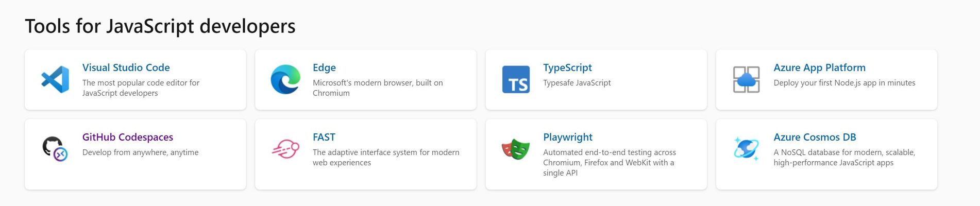The width and height of the screenshot is (980, 206).
Task: Click the Playwright theater masks icon
Action: pyautogui.click(x=516, y=149)
